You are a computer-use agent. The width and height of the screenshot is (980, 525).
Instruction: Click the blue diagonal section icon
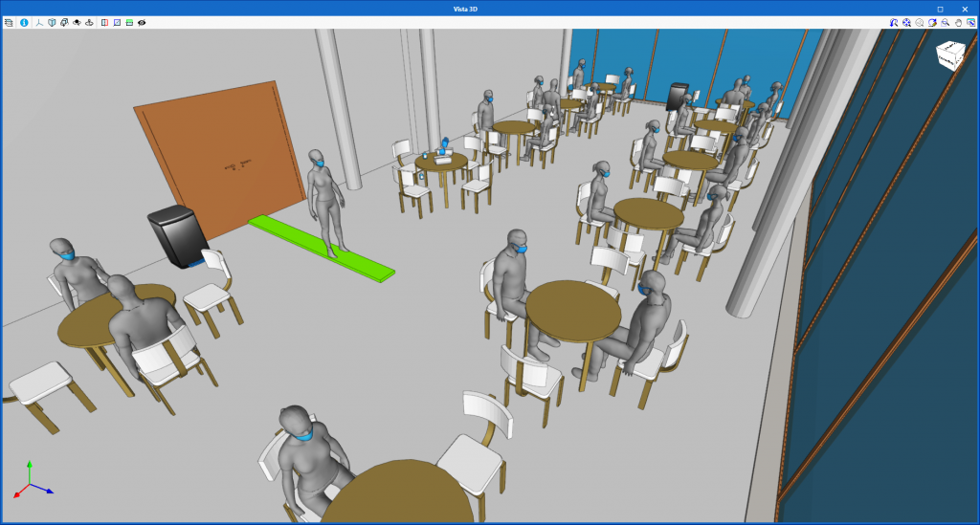tap(117, 23)
